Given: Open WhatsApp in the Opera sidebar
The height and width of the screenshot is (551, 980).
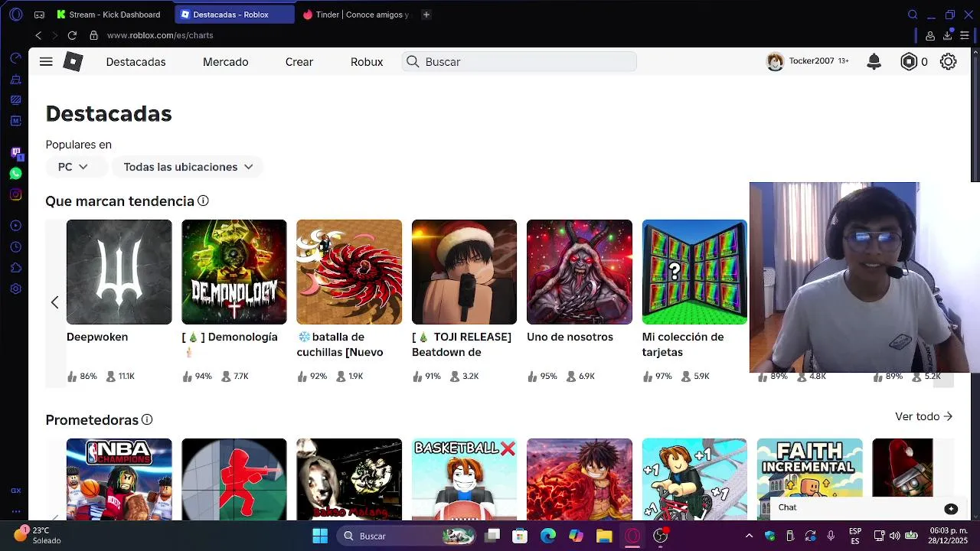Looking at the screenshot, I should 15,174.
